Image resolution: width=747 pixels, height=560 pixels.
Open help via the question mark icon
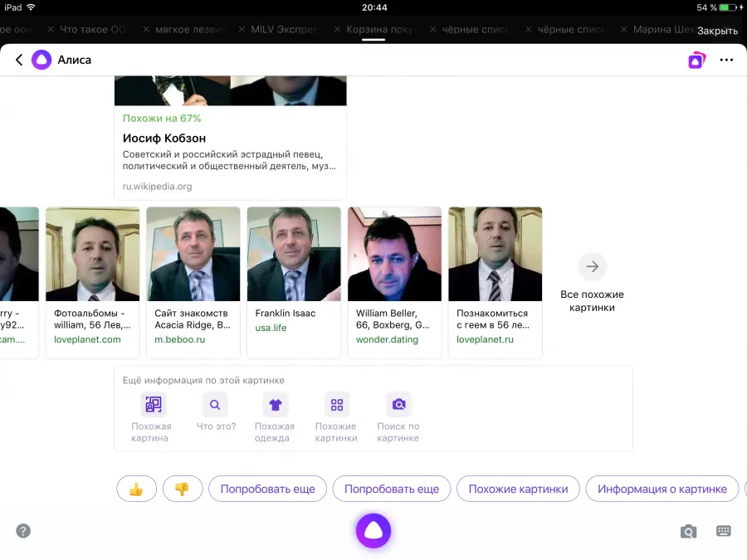pos(23,530)
